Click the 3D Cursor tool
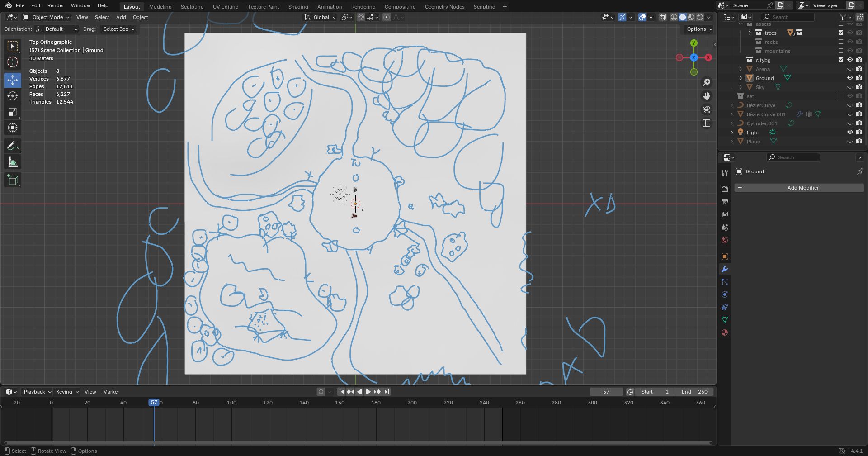The height and width of the screenshot is (456, 868). coord(13,62)
